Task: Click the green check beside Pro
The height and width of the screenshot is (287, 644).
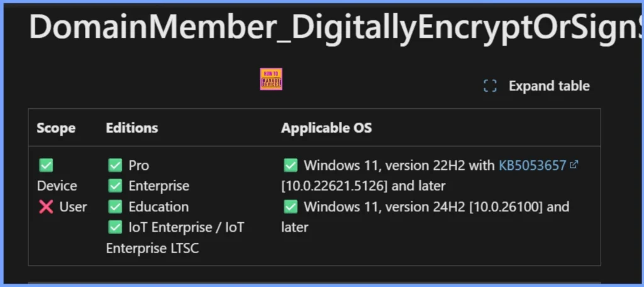Action: [115, 166]
